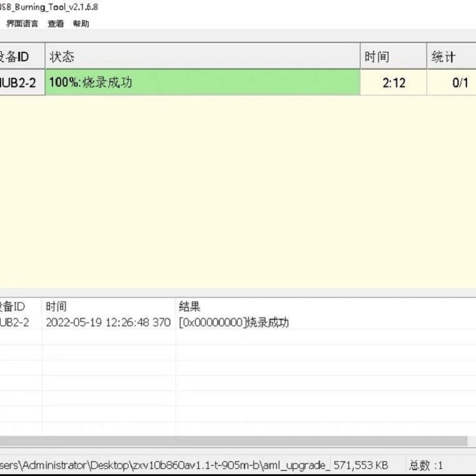
Task: Click the horizontal scrollbar under the log
Action: (233, 441)
